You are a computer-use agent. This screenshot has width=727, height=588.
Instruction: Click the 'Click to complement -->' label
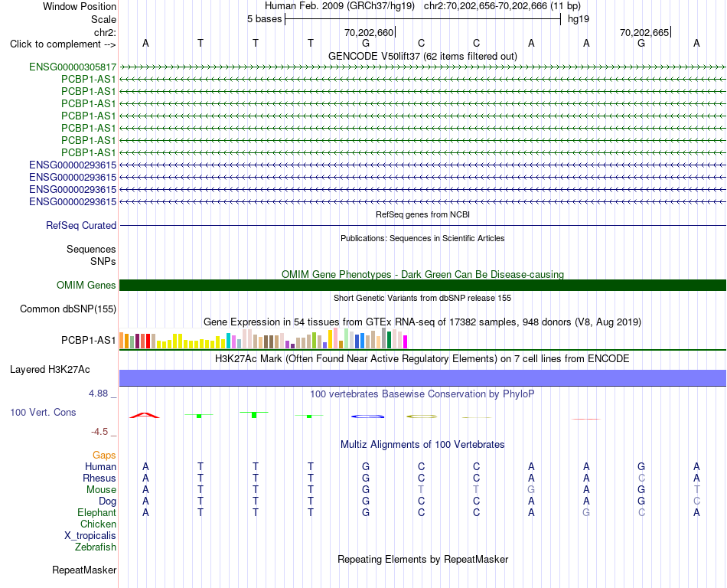click(63, 44)
